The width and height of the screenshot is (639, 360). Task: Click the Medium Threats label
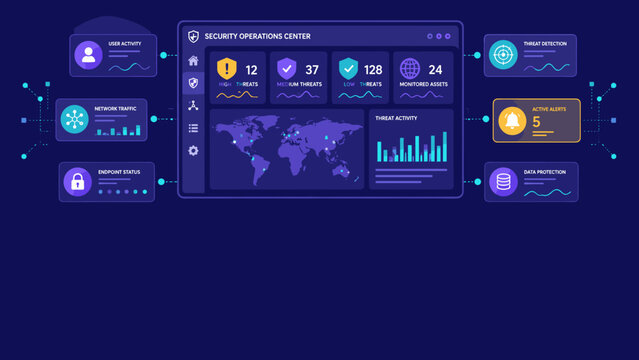[x=299, y=84]
